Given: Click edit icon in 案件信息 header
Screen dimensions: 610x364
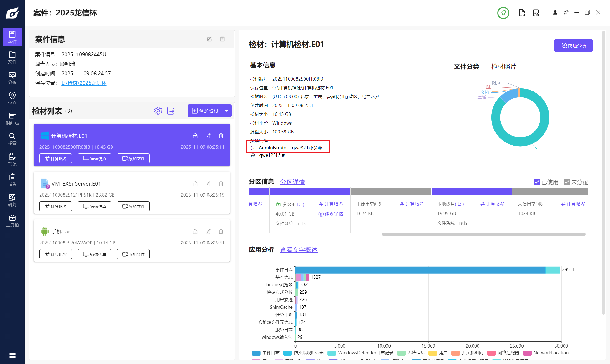Looking at the screenshot, I should (209, 39).
